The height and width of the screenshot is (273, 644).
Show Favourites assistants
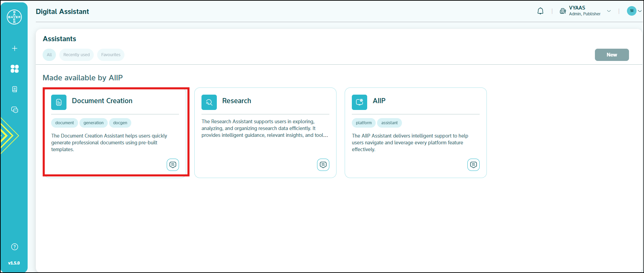[111, 55]
